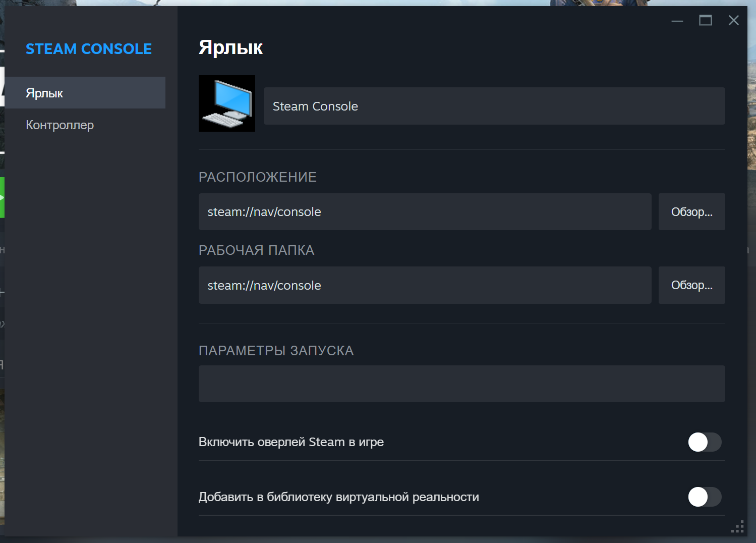Close the shortcut properties window

point(734,21)
